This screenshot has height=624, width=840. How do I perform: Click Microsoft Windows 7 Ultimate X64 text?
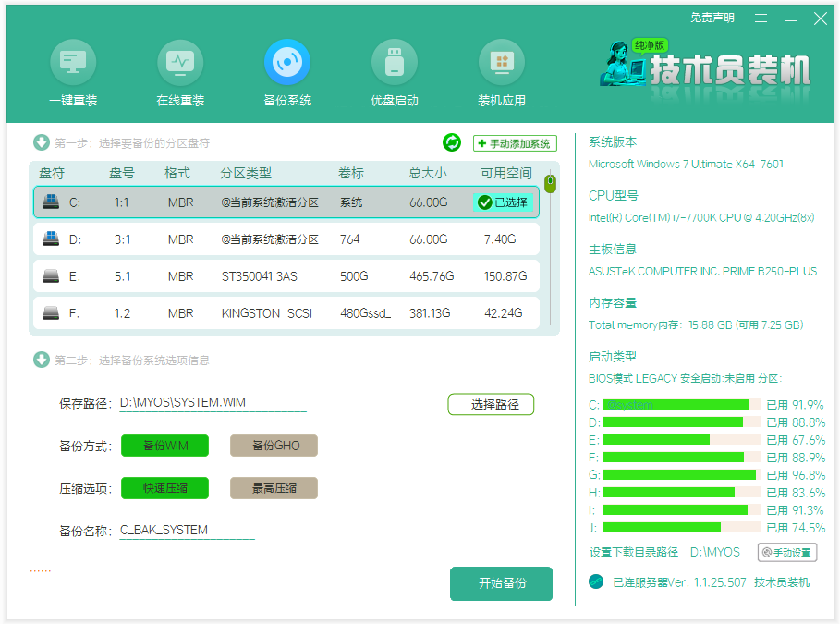pos(686,164)
